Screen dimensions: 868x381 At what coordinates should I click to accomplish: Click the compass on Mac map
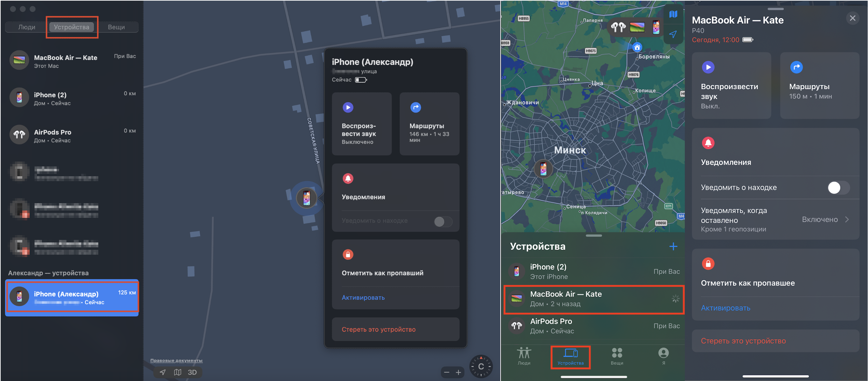[x=481, y=367]
